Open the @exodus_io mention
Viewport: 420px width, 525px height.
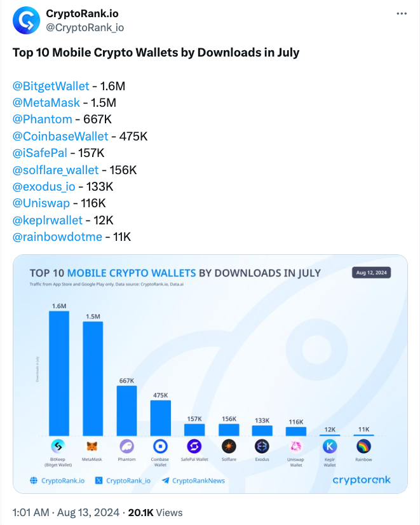(x=44, y=186)
